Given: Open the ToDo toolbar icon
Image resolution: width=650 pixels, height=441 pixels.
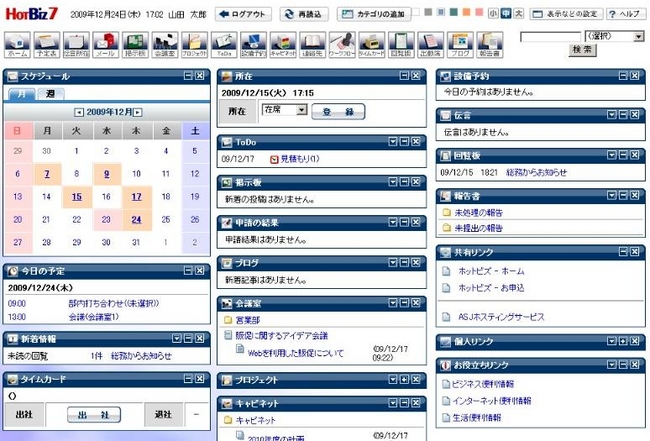Looking at the screenshot, I should (224, 45).
